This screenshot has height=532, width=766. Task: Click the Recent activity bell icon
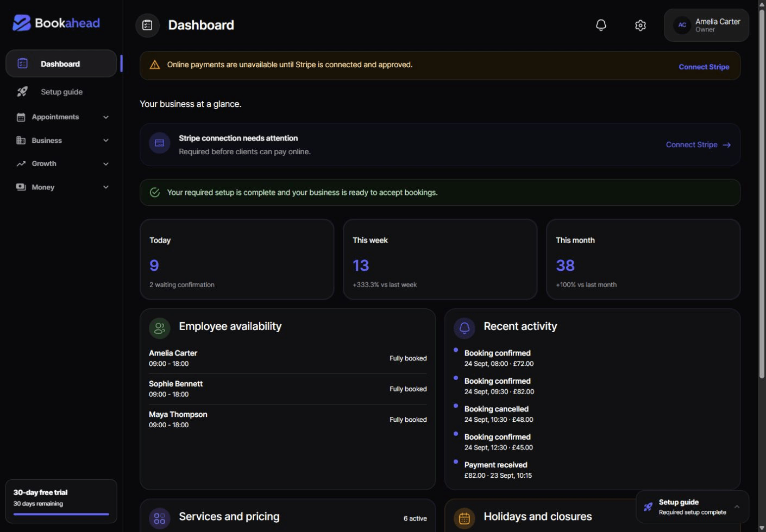[464, 328]
